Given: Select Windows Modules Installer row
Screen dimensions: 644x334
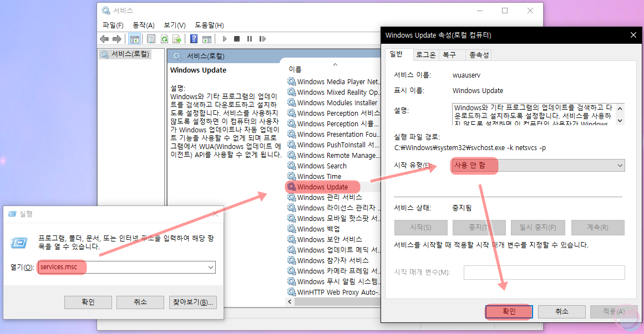Looking at the screenshot, I should coord(337,102).
